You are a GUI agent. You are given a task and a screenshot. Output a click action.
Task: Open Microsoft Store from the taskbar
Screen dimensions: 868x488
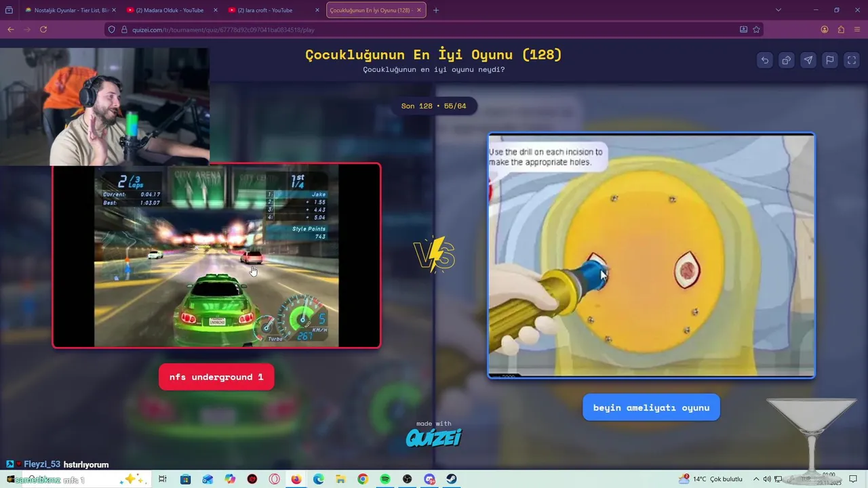185,479
